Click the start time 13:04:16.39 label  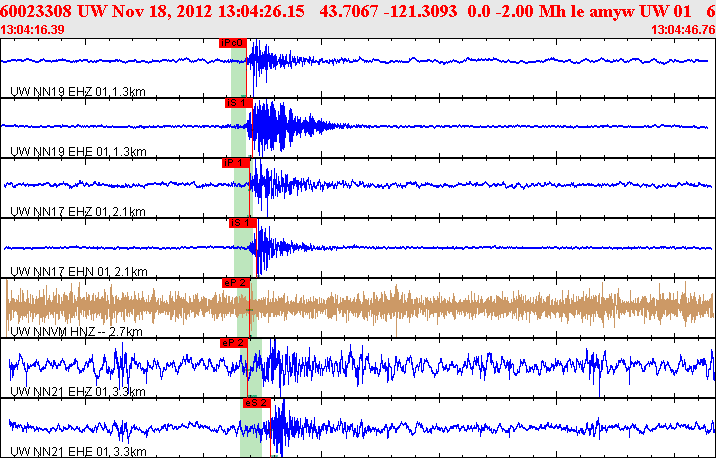coord(32,30)
